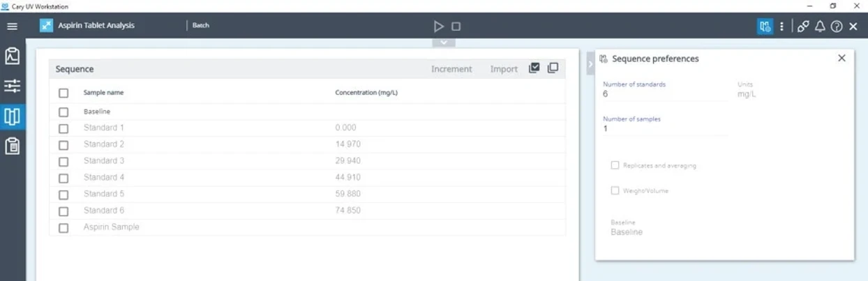Viewport: 868px width, 281px height.
Task: Select the Baseline sample name cell
Action: pos(97,112)
